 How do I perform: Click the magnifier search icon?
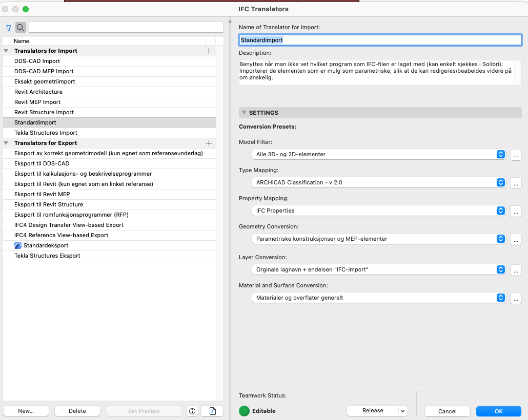point(21,28)
